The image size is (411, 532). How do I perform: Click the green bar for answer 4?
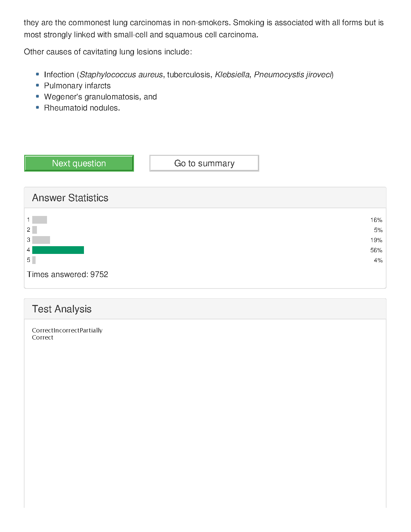[x=58, y=250]
